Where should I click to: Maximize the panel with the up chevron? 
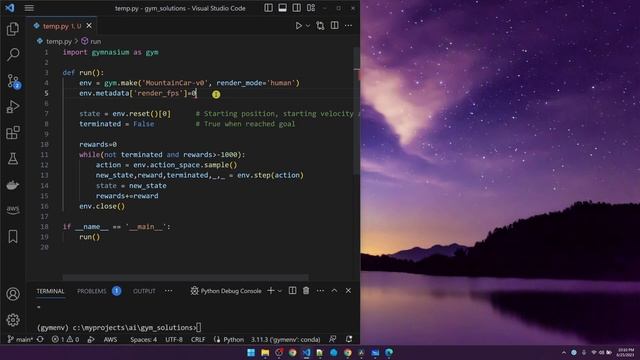pos(334,291)
